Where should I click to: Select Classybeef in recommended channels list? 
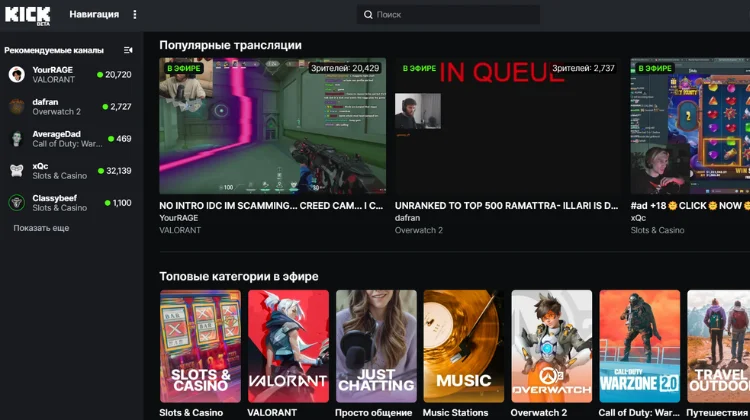70,203
